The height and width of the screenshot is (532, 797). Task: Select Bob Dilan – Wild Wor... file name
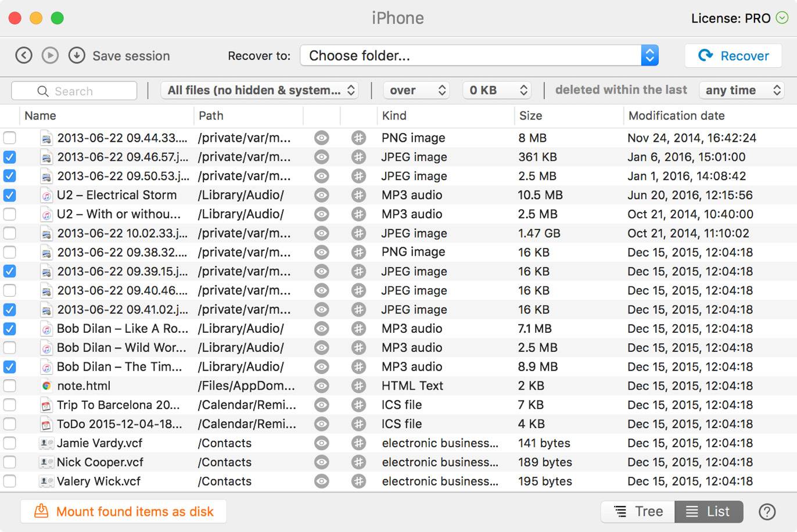[121, 348]
